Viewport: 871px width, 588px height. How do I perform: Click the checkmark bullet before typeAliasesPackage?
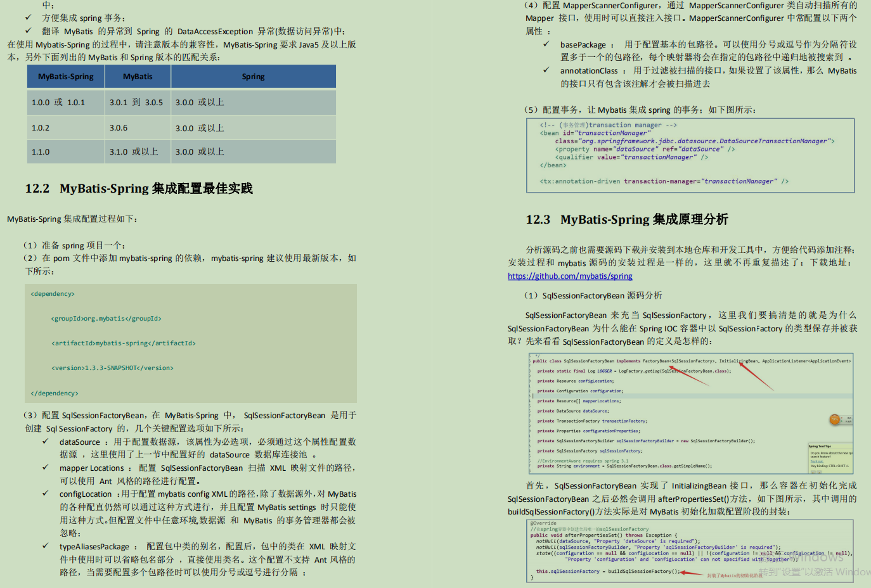tap(46, 546)
